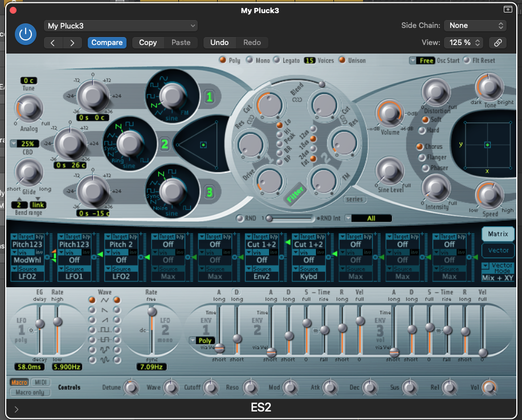Switch to the MIDI controls tab
Viewport: 522px width, 420px height.
pyautogui.click(x=40, y=382)
